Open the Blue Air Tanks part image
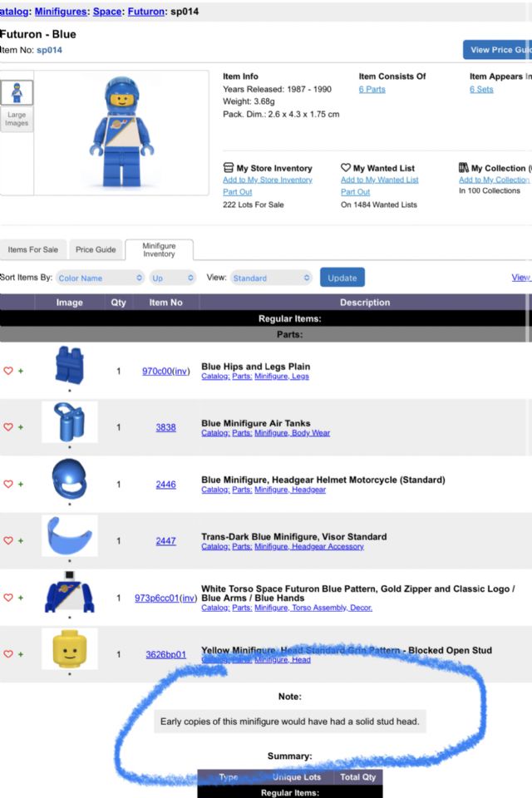The image size is (532, 798). click(70, 422)
